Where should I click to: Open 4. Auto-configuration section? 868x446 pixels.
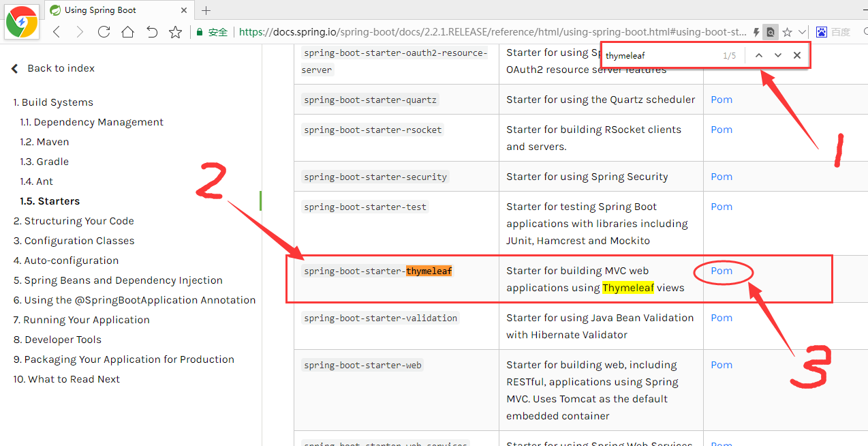(x=65, y=261)
